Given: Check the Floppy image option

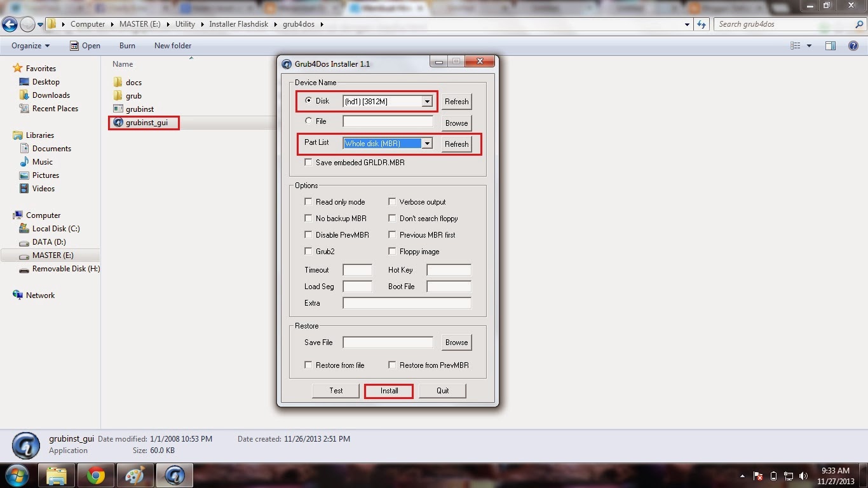Looking at the screenshot, I should [x=392, y=252].
